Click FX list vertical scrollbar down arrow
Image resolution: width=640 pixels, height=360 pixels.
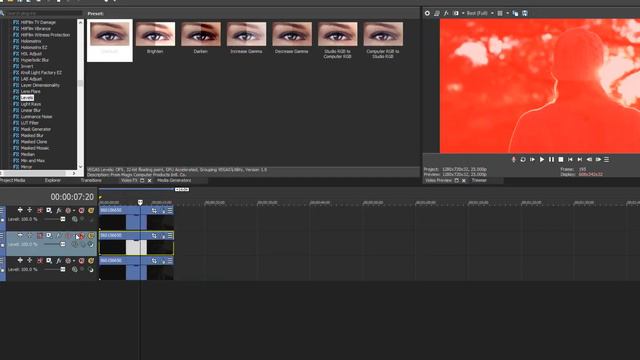click(80, 167)
